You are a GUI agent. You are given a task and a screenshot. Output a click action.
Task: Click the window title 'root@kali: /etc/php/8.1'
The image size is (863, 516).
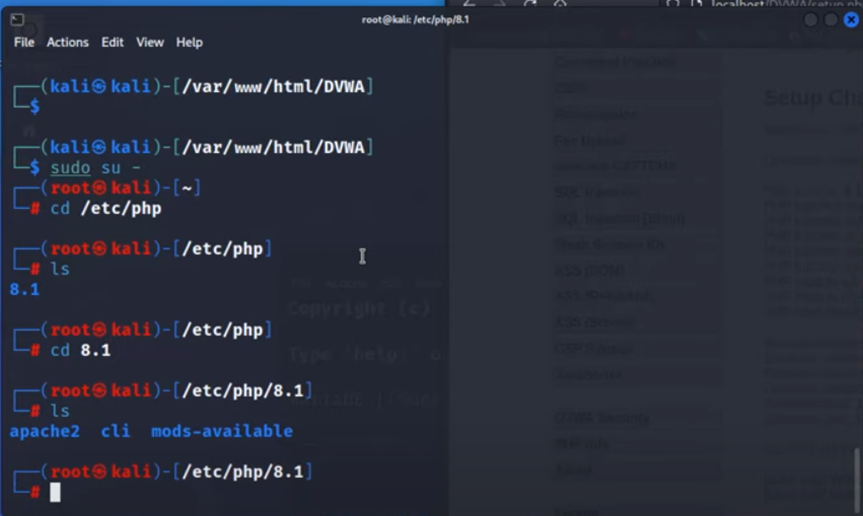[416, 20]
